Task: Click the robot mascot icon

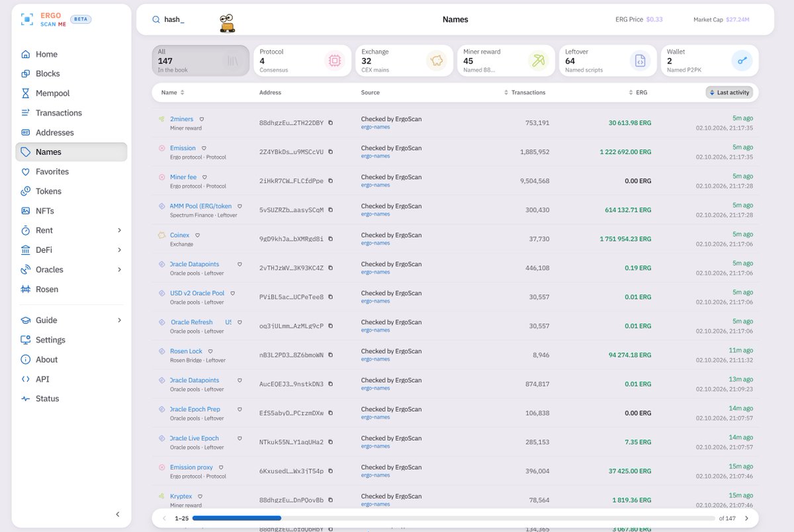Action: [x=228, y=23]
